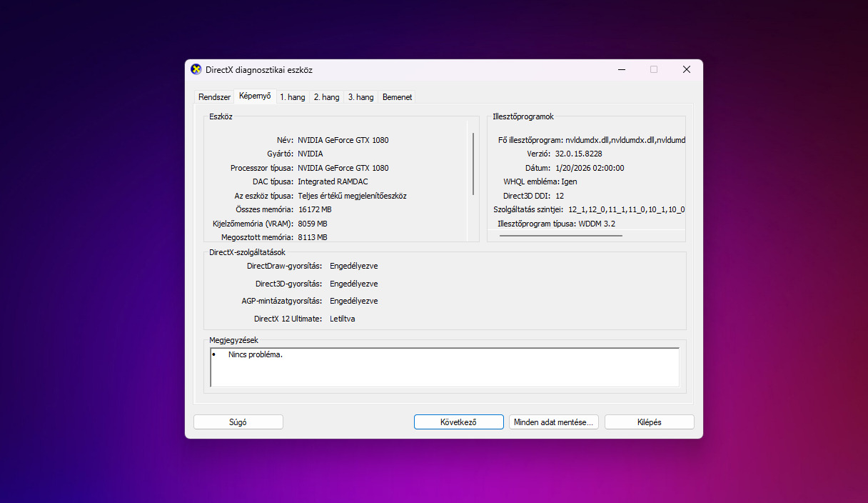This screenshot has height=503, width=868.
Task: Close the DirectX diagnostic window
Action: pos(687,69)
